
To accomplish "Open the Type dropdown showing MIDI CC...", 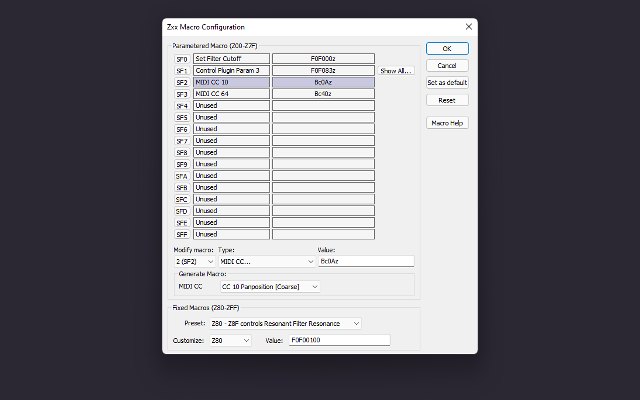I will [x=267, y=261].
